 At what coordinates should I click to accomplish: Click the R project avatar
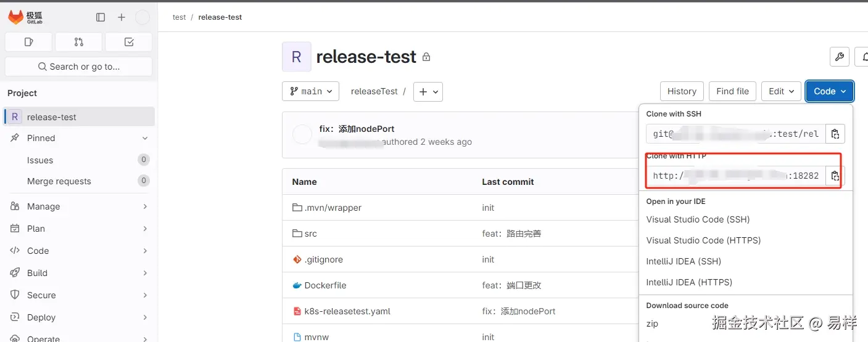pyautogui.click(x=297, y=57)
